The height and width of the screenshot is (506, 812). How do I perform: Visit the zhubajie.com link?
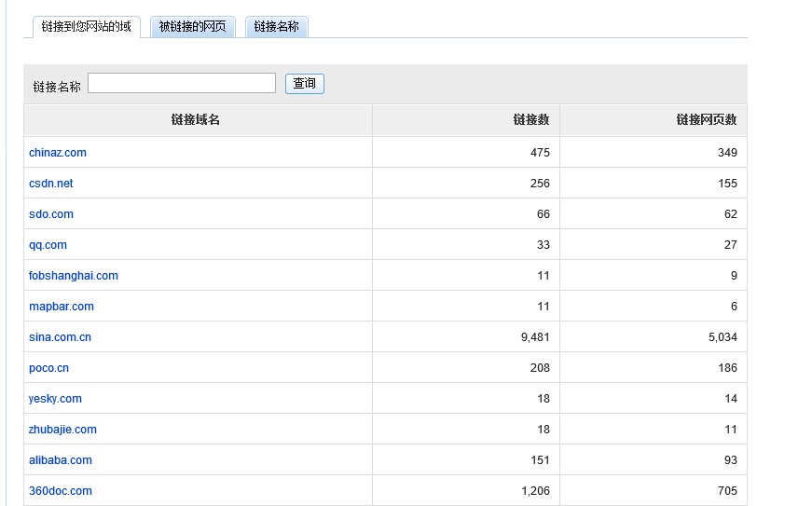(x=62, y=430)
